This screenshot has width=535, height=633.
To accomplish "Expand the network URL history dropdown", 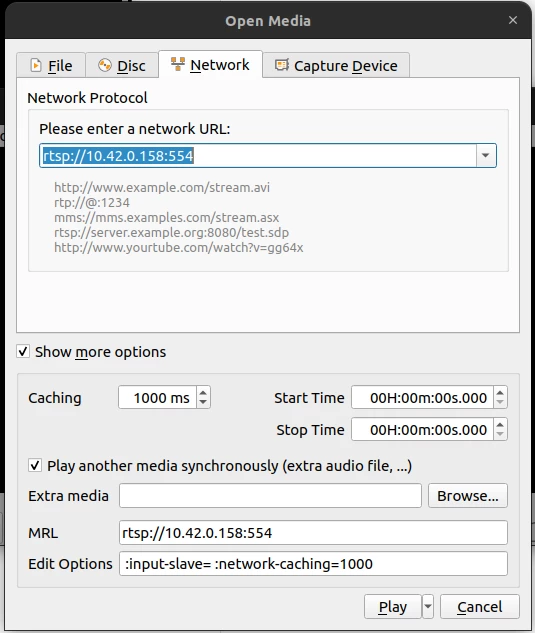I will (486, 155).
